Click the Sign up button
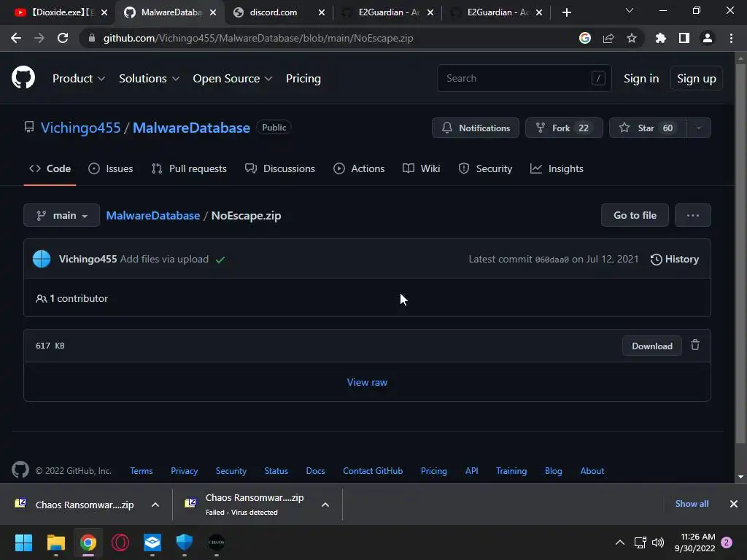 [x=696, y=79]
